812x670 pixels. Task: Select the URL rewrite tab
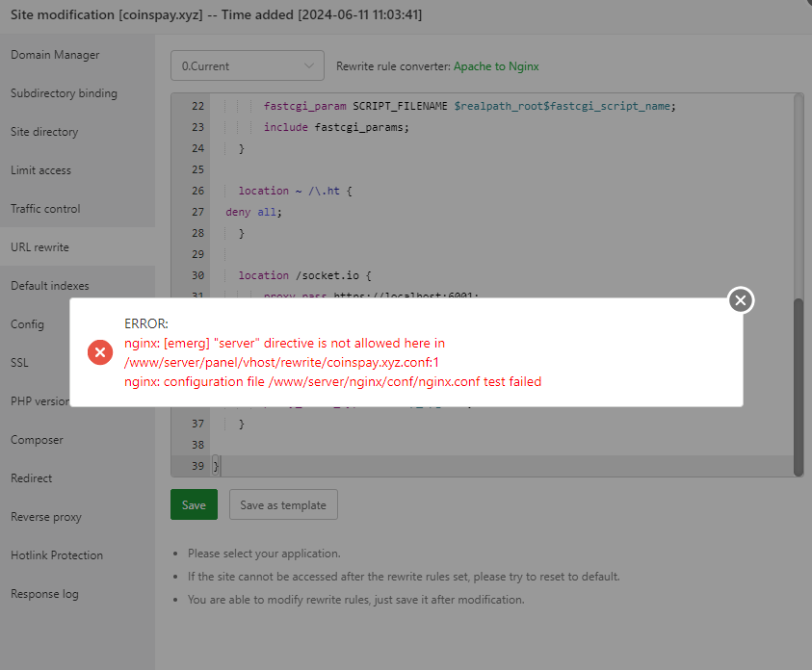tap(39, 247)
